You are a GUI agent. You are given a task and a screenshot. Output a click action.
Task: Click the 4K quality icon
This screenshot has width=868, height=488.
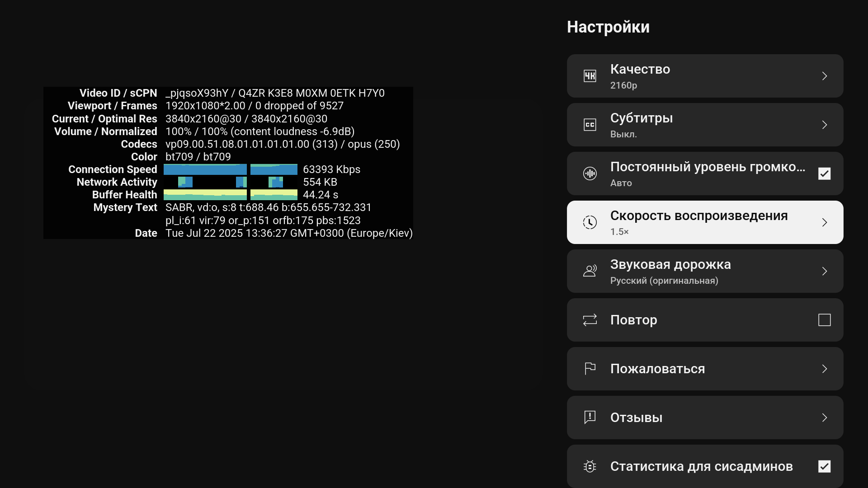tap(590, 76)
